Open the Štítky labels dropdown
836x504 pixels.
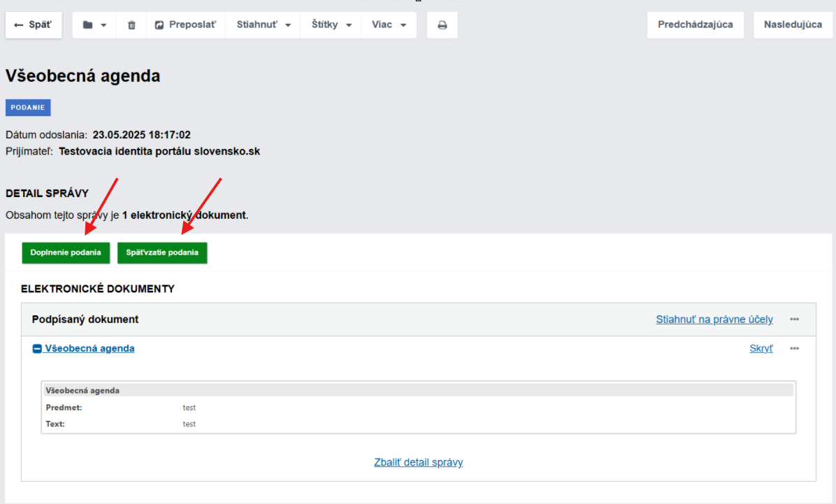331,25
